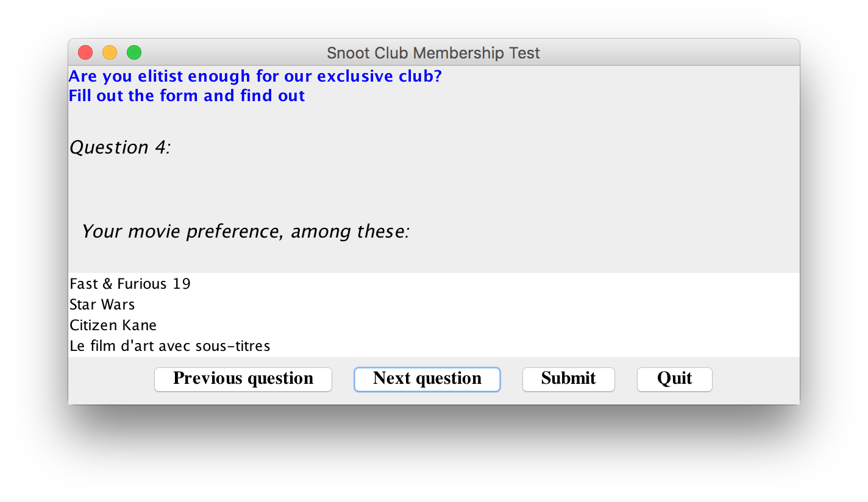This screenshot has width=868, height=502.
Task: Click the green zoom window button
Action: click(x=134, y=53)
